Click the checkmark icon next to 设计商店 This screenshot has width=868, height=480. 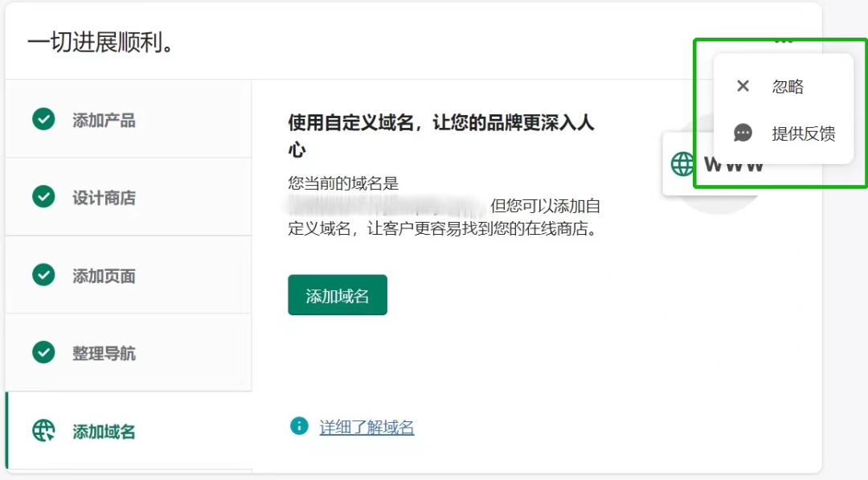(43, 197)
